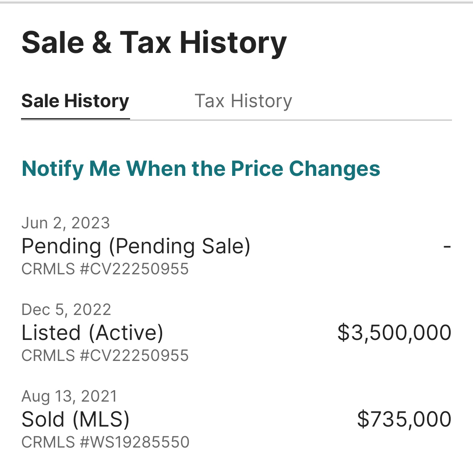The width and height of the screenshot is (473, 476).
Task: Click CRMLS number under the Listed entry
Action: tap(105, 355)
